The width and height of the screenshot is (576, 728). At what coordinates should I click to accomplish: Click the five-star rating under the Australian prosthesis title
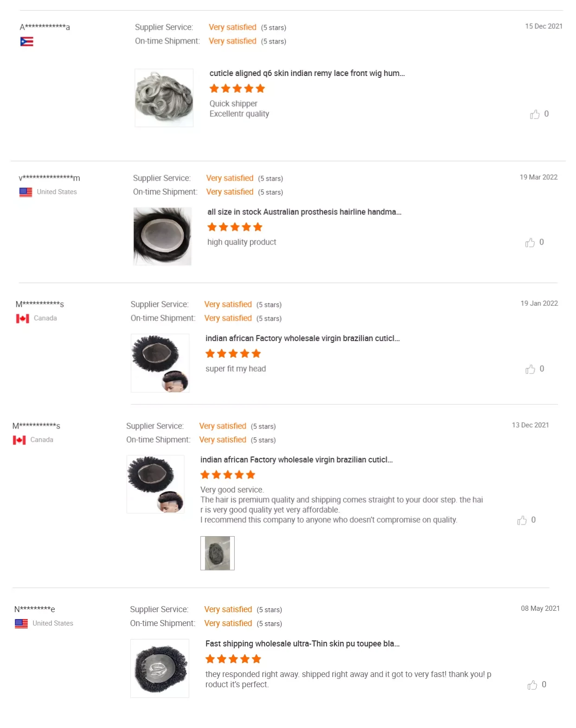235,227
